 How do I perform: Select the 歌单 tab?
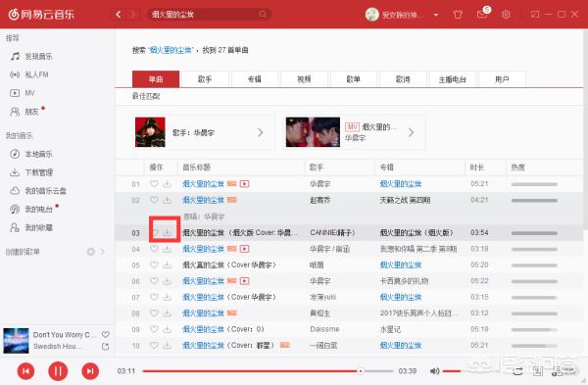(353, 79)
